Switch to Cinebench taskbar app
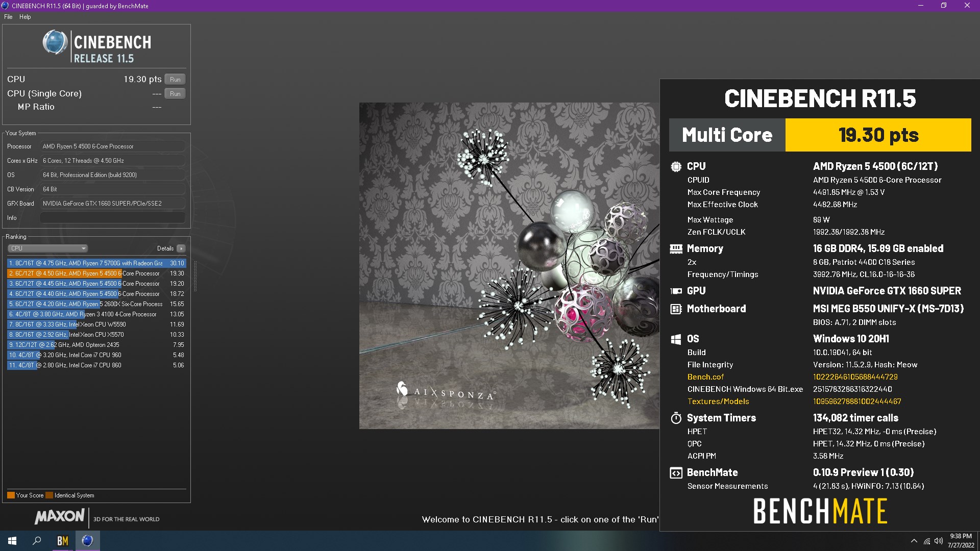Screen dimensions: 980x551 click(x=87, y=541)
